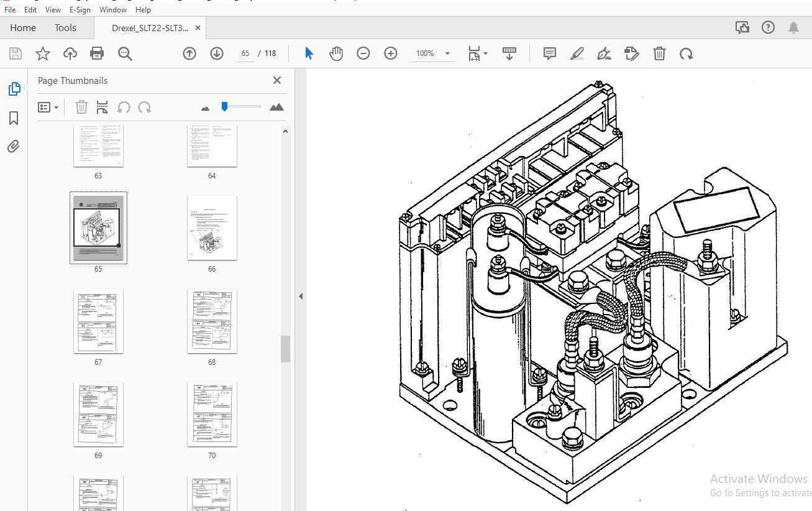812x511 pixels.
Task: Click the thumbnails panel scrollbar thumb
Action: tap(286, 349)
